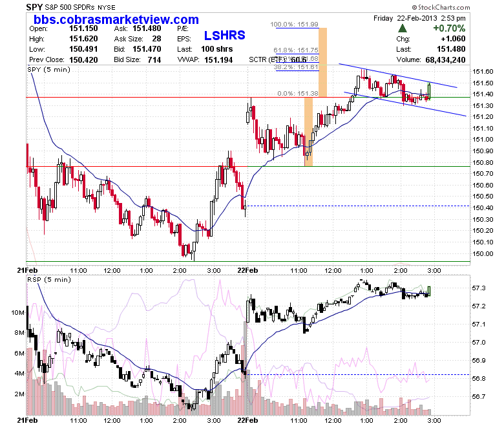Click the Chg value +1.060

pyautogui.click(x=453, y=39)
